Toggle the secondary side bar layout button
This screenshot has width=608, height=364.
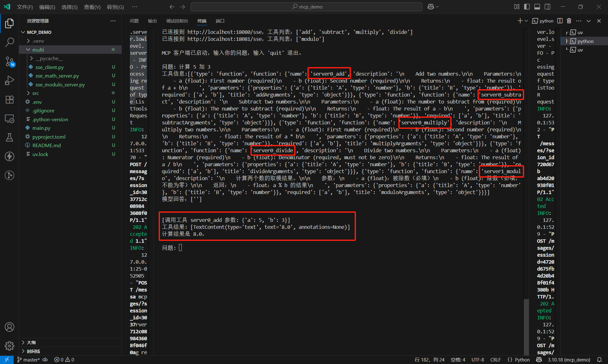pyautogui.click(x=548, y=7)
